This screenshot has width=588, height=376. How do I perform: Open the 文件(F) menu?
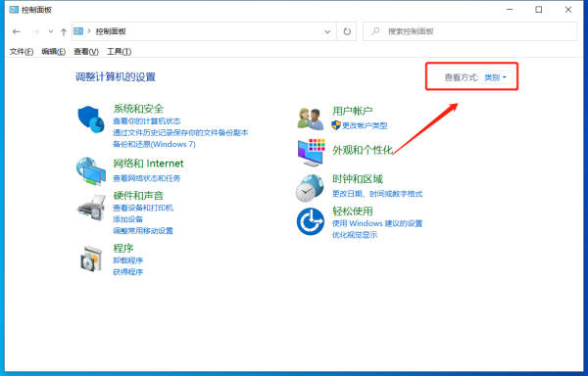coord(22,52)
